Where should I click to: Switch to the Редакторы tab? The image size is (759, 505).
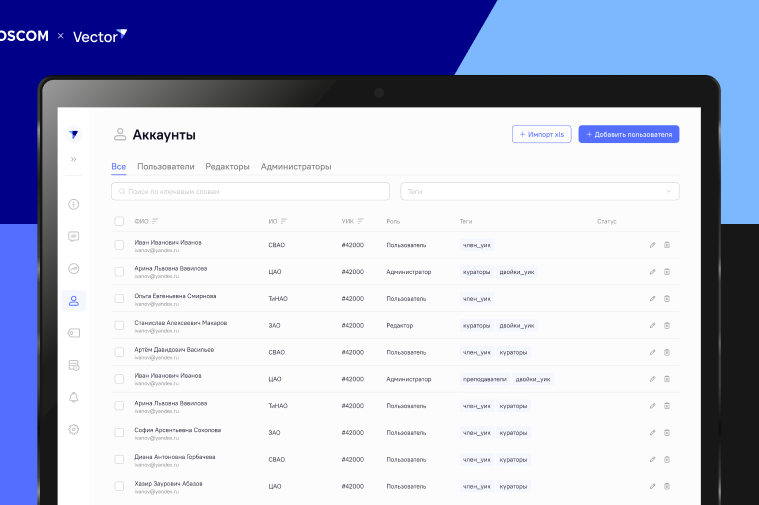pyautogui.click(x=227, y=166)
